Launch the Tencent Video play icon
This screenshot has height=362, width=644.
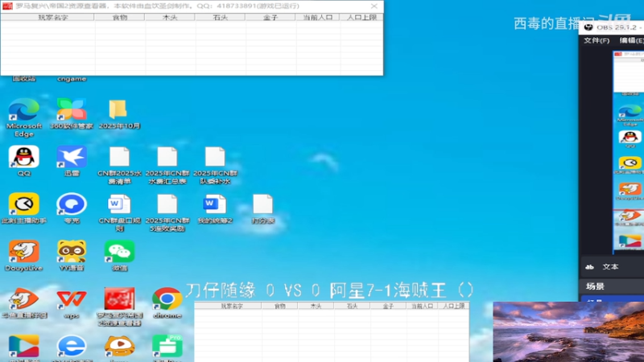click(24, 348)
